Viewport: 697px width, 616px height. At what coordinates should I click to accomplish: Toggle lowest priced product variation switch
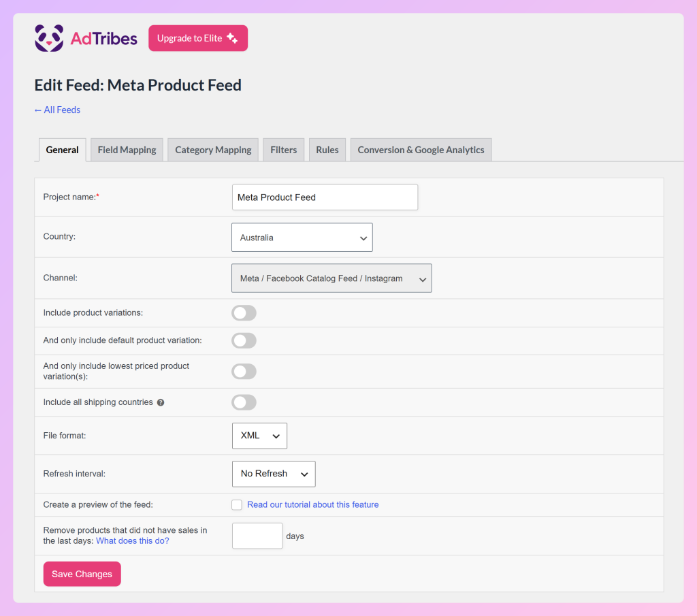(x=244, y=372)
